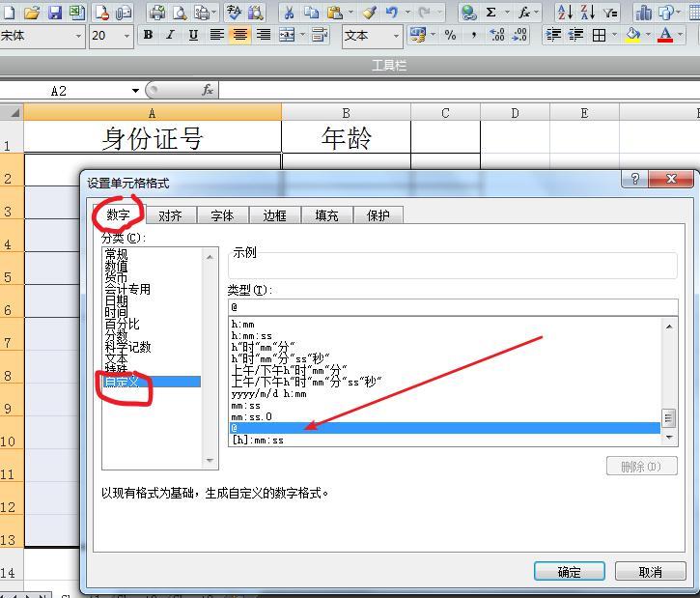This screenshot has width=700, height=598.
Task: Click the insert function fx button in formula bar
Action: pyautogui.click(x=208, y=91)
